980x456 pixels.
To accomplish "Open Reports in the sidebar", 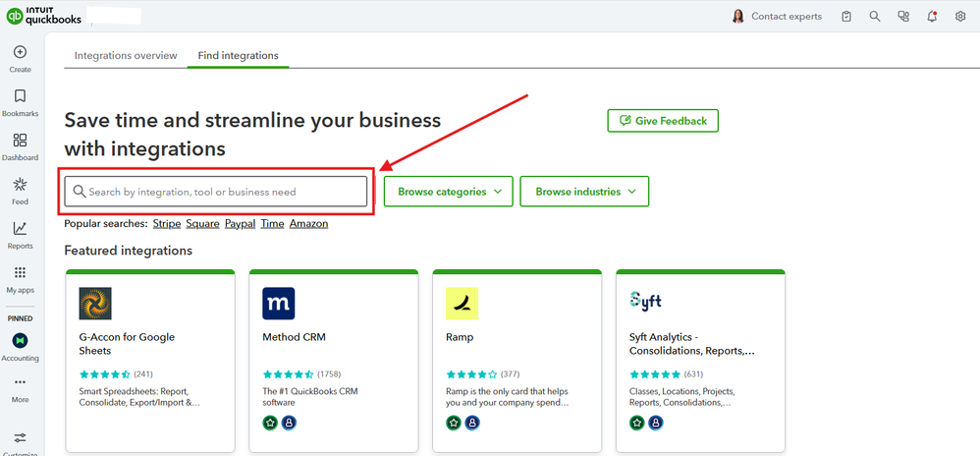I will (20, 228).
